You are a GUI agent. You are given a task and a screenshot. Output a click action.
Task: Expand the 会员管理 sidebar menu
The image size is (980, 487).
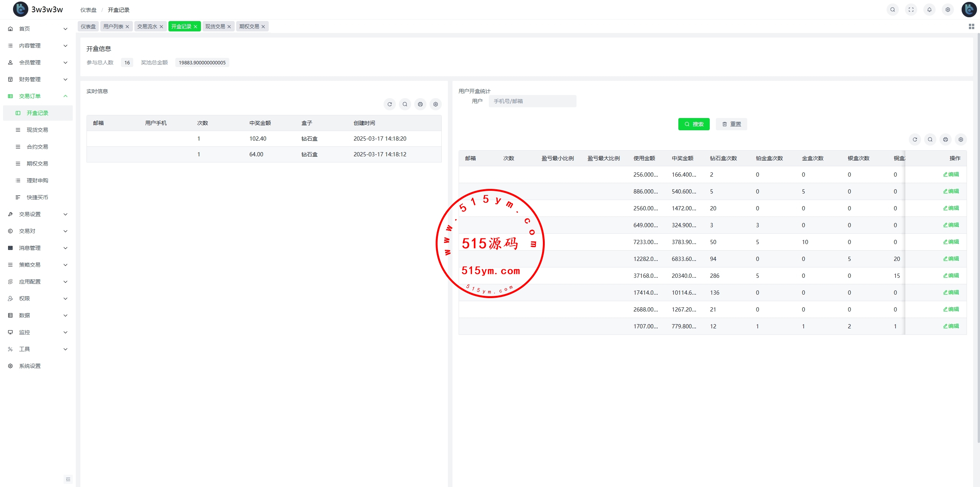click(38, 62)
